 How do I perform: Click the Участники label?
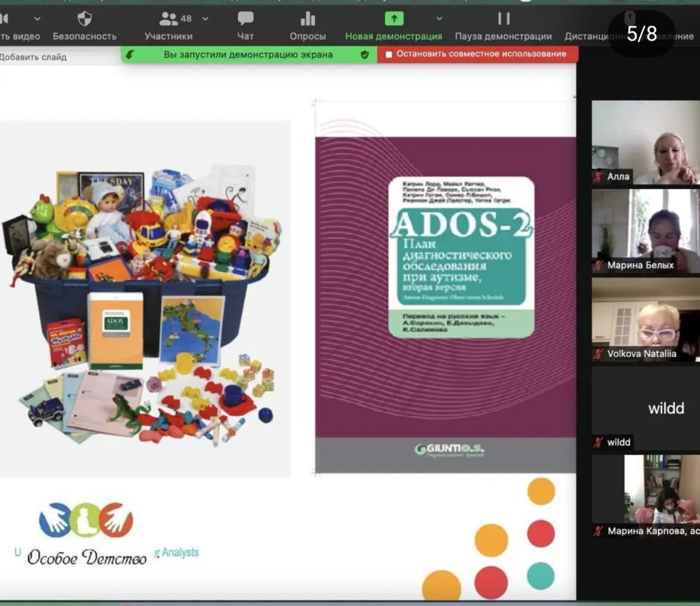pyautogui.click(x=168, y=36)
